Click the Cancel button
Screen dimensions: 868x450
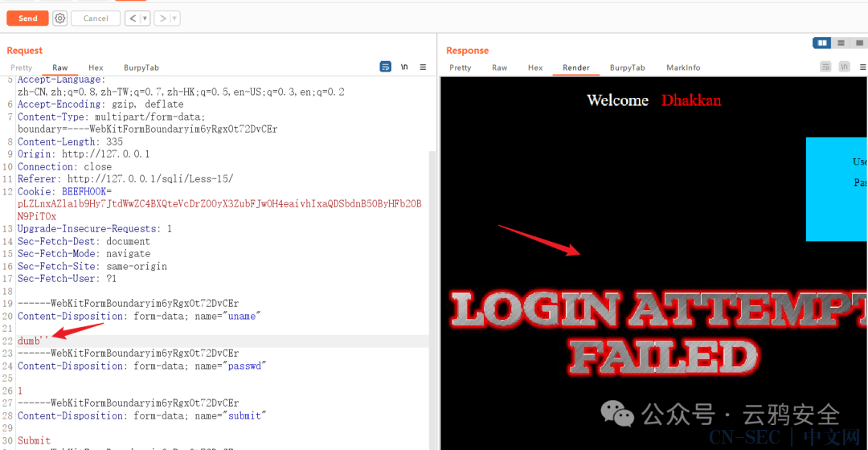96,18
